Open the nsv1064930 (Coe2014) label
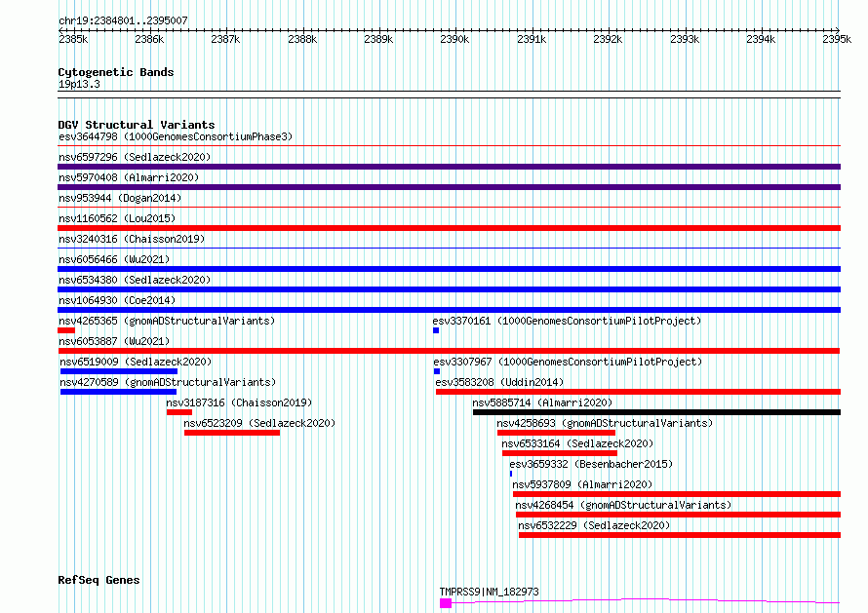The height and width of the screenshot is (613, 868). click(x=117, y=300)
